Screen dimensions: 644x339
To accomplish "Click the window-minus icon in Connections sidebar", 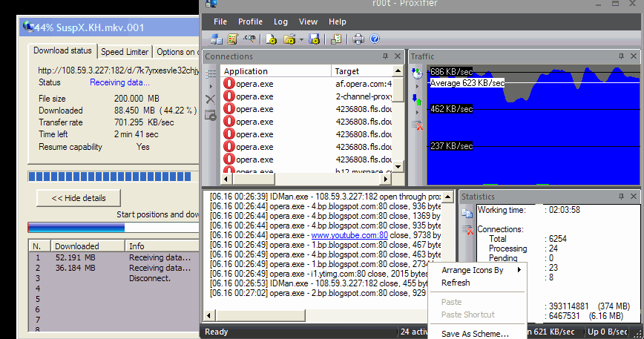I will (210, 115).
